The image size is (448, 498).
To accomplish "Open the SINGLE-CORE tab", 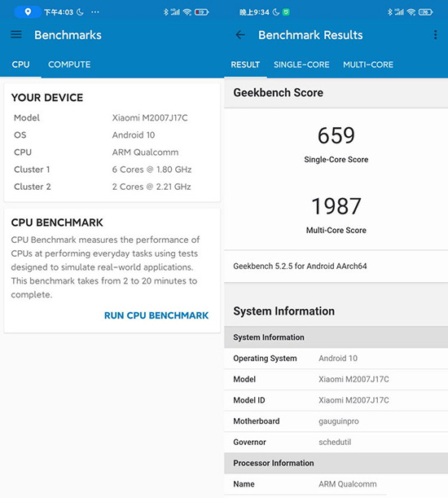I will (x=301, y=64).
